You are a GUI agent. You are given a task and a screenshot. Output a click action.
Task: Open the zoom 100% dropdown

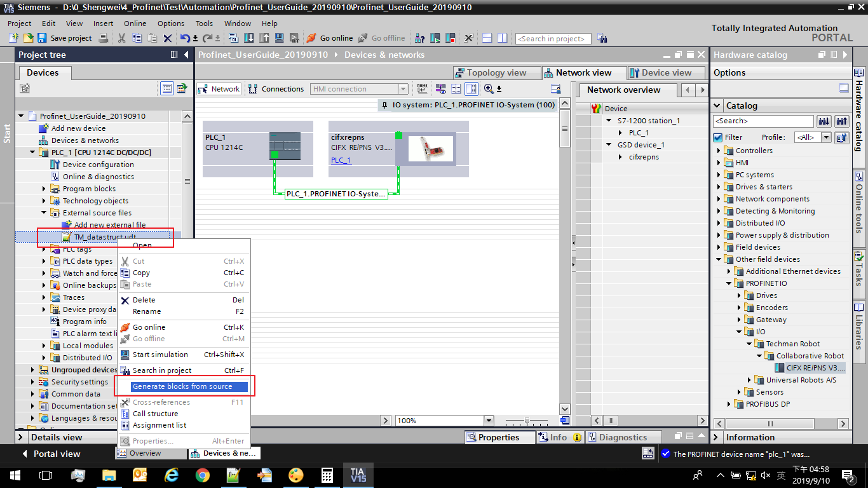(489, 421)
